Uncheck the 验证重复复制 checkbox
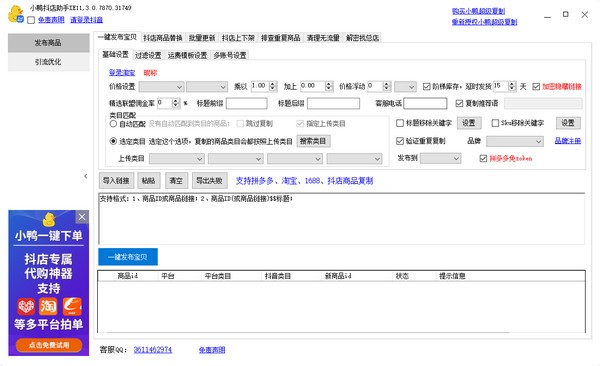 pos(400,141)
